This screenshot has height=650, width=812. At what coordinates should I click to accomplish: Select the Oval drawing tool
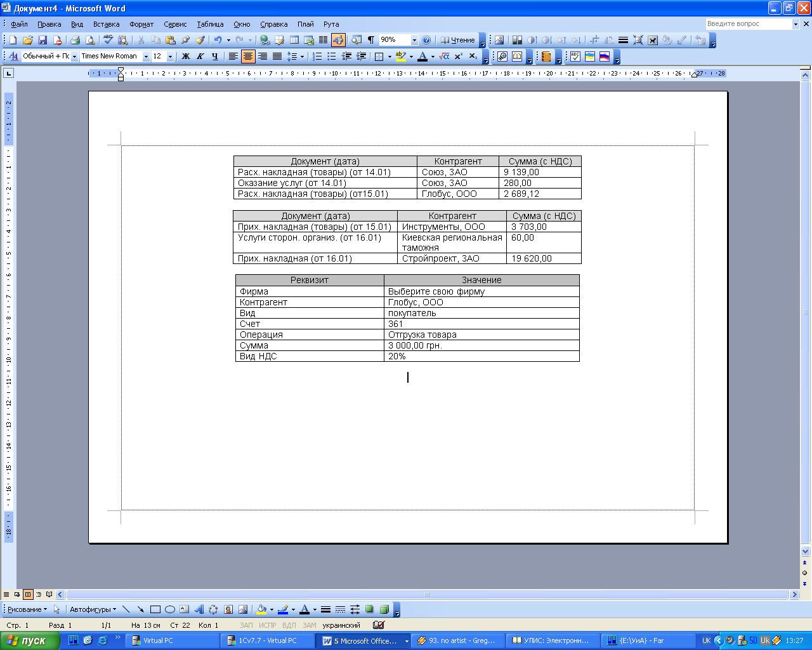coord(170,609)
